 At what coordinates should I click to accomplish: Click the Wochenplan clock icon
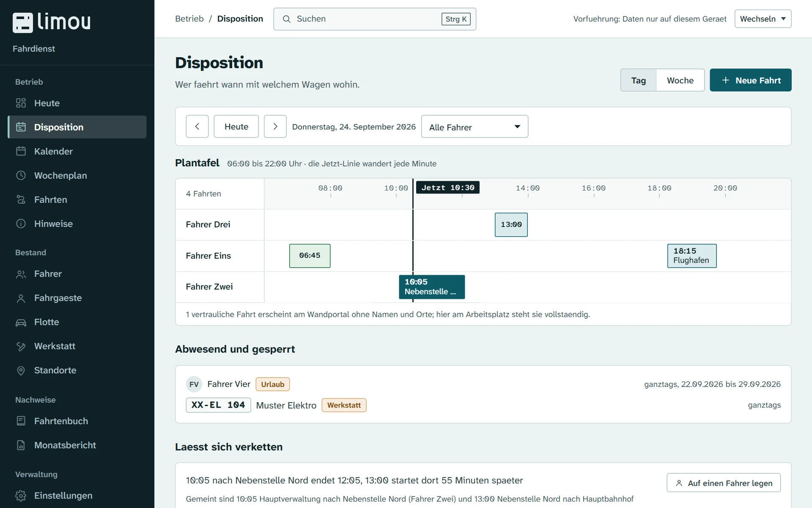[21, 175]
